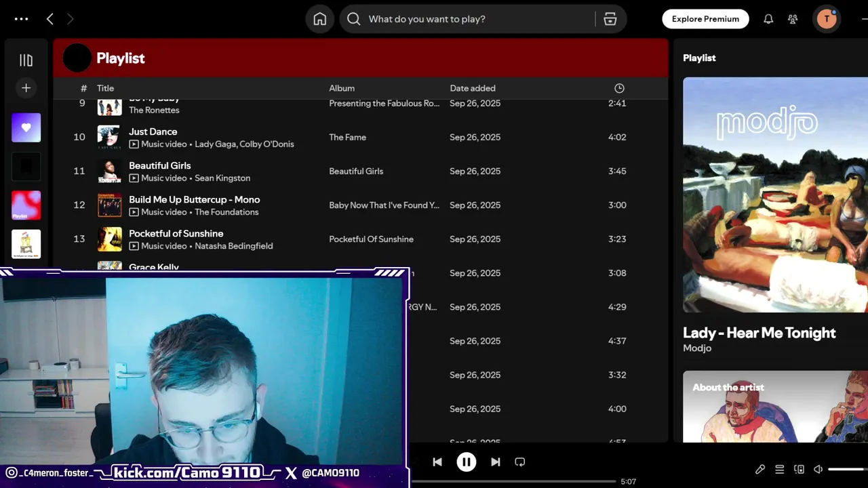Image resolution: width=868 pixels, height=488 pixels.
Task: Create new playlist with plus icon
Action: click(26, 87)
